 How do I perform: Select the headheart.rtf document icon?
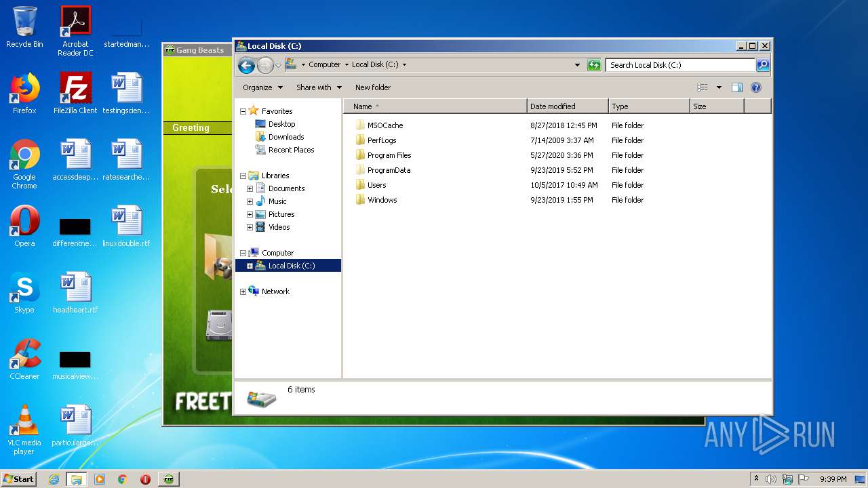coord(75,293)
